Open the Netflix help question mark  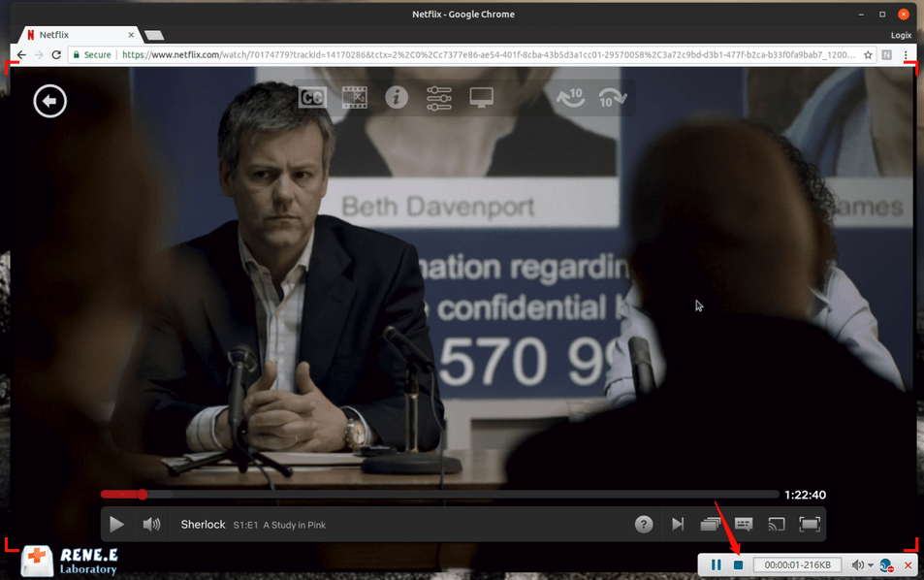tap(644, 524)
